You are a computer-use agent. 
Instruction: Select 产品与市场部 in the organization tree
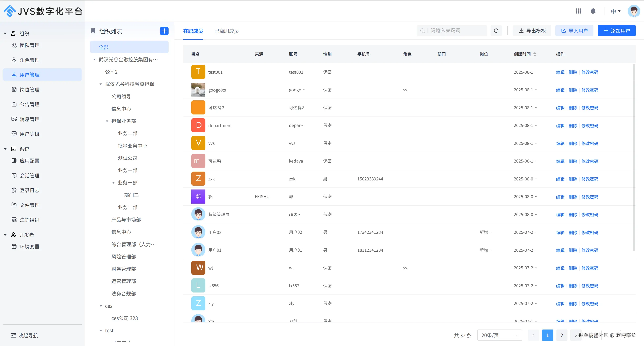tap(126, 220)
